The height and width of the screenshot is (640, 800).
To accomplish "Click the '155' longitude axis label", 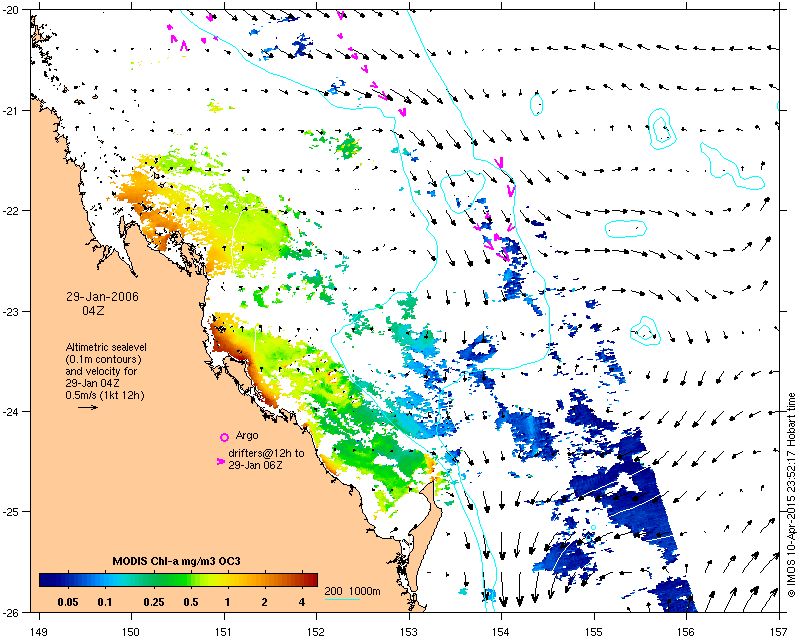I will [594, 632].
